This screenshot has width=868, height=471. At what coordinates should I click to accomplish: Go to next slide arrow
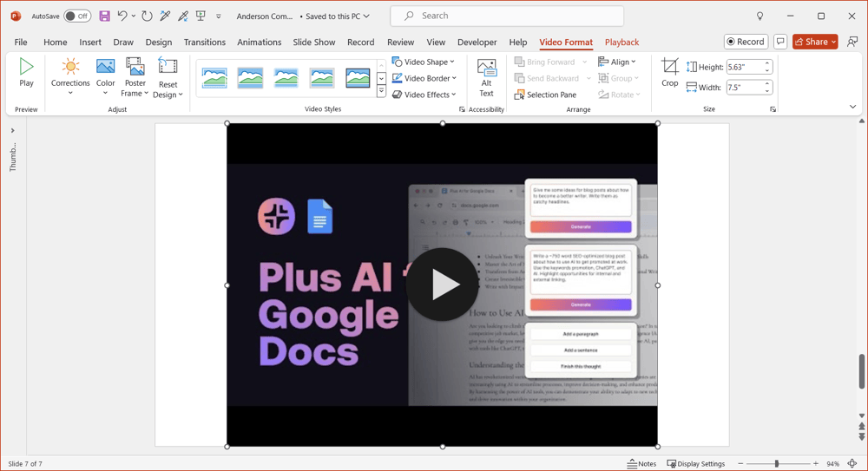pos(862,436)
